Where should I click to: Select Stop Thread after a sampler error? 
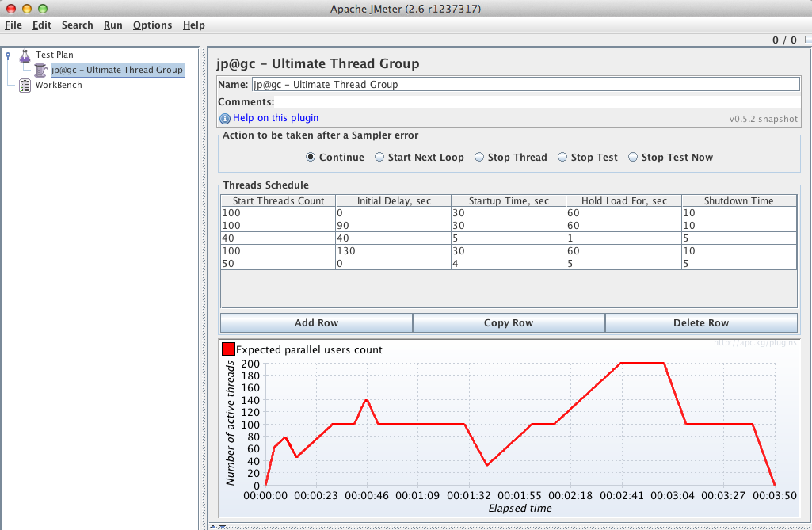pyautogui.click(x=478, y=157)
